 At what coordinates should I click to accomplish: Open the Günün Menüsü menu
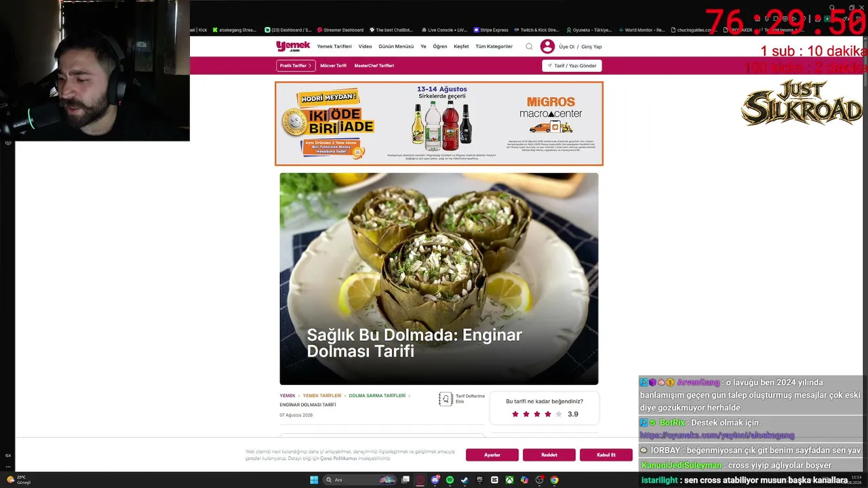[x=396, y=47]
